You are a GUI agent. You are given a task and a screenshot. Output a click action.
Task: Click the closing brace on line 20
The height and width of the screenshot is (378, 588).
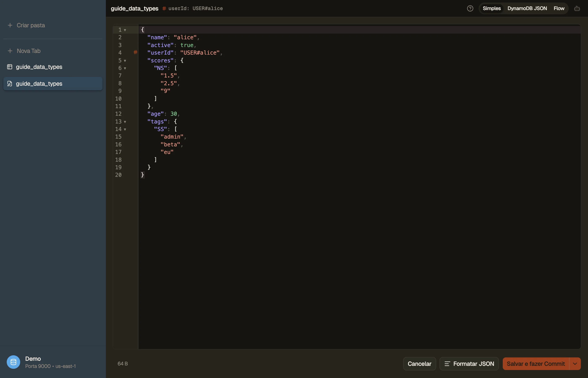[x=142, y=175]
